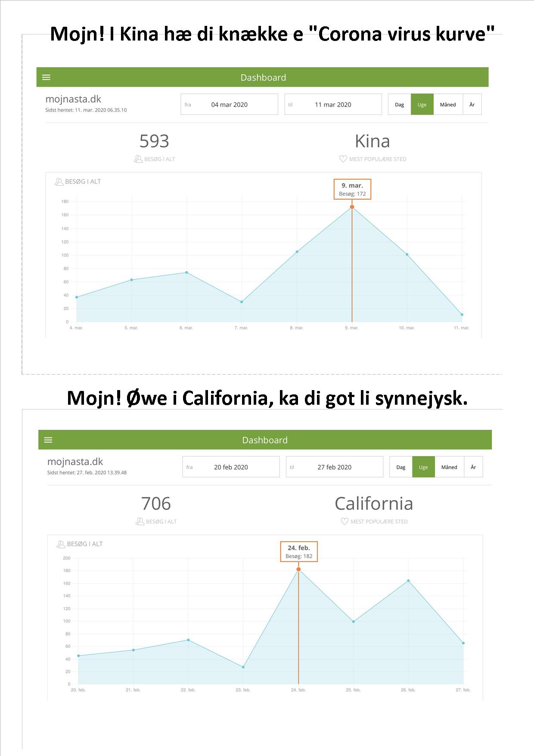Screen dimensions: 534x756
Task: Switch to the Uge tab in the upper dashboard
Action: click(422, 104)
